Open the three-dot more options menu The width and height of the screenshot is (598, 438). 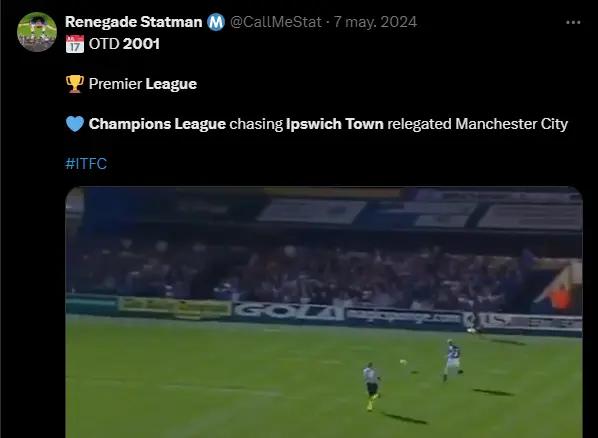point(573,23)
